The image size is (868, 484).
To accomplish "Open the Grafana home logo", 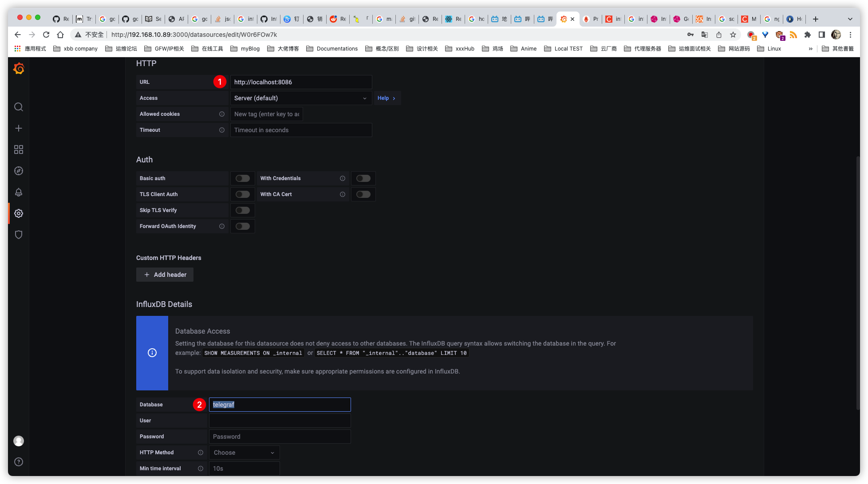I will pyautogui.click(x=19, y=68).
